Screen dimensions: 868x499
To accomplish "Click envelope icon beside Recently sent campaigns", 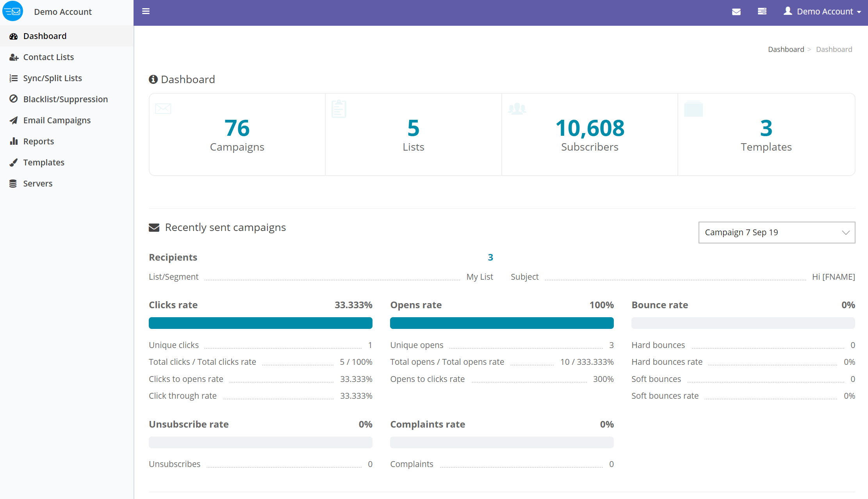I will coord(154,227).
